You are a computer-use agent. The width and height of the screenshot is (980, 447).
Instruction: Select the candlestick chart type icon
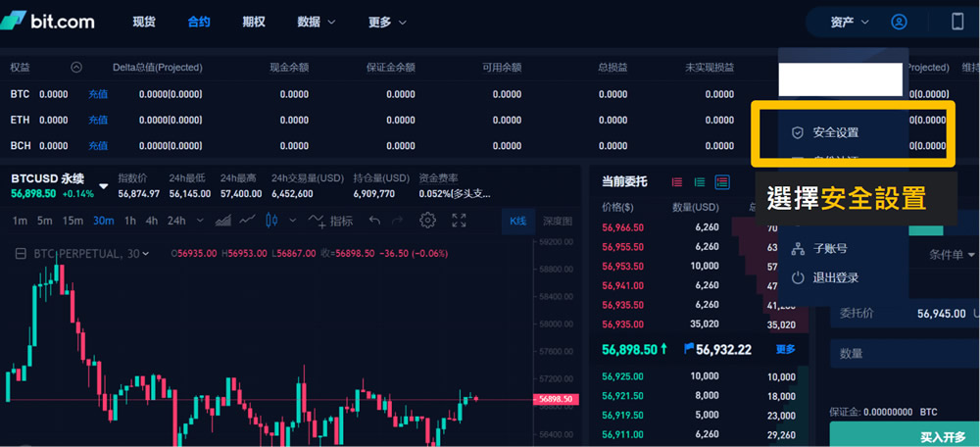pos(272,221)
